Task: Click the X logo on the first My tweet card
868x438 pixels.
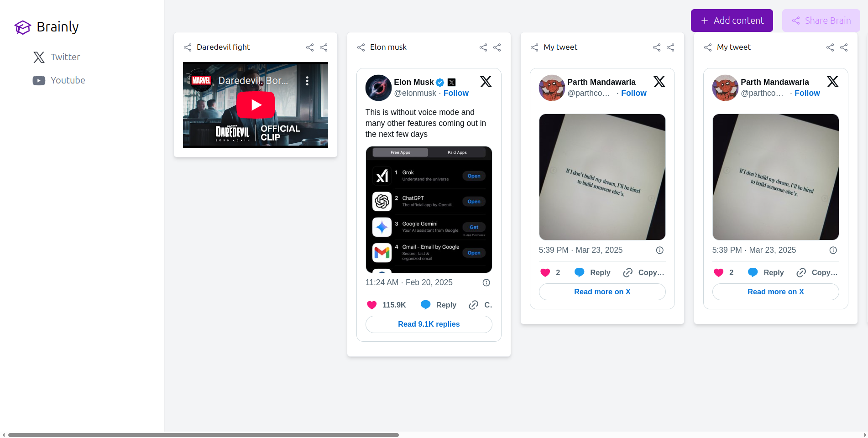Action: click(659, 82)
